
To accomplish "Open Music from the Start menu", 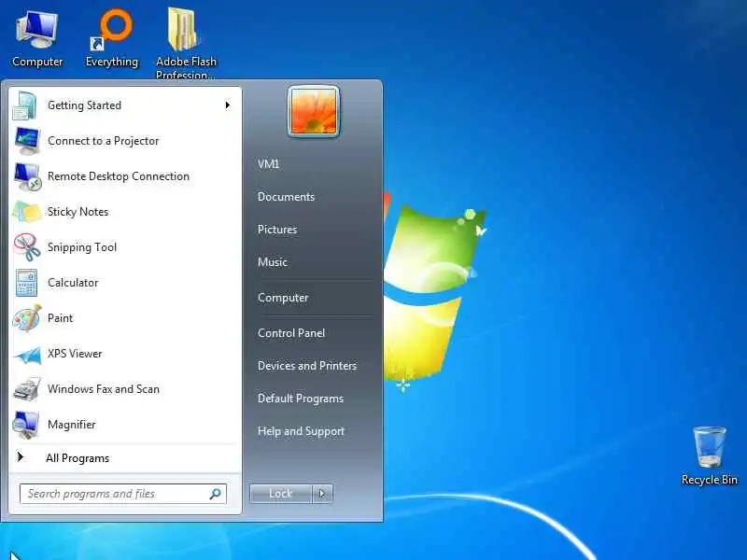I will tap(273, 262).
